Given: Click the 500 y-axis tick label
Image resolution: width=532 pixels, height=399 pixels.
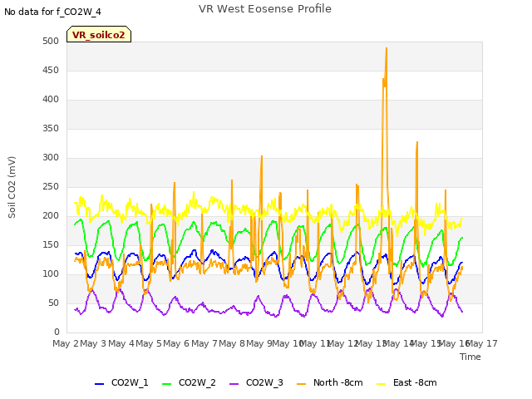Looking at the screenshot, I should (51, 41).
